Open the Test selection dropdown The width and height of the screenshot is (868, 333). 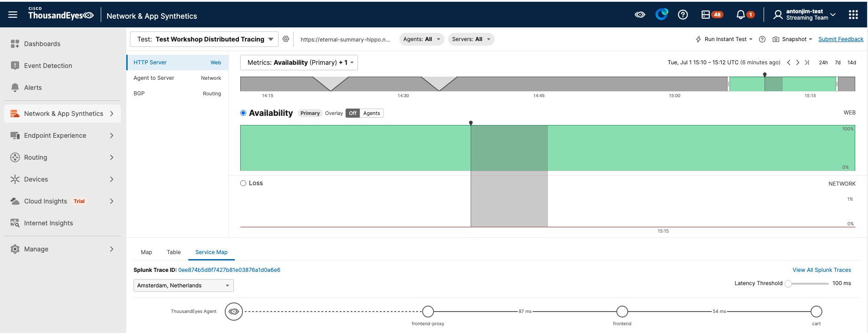(x=204, y=39)
